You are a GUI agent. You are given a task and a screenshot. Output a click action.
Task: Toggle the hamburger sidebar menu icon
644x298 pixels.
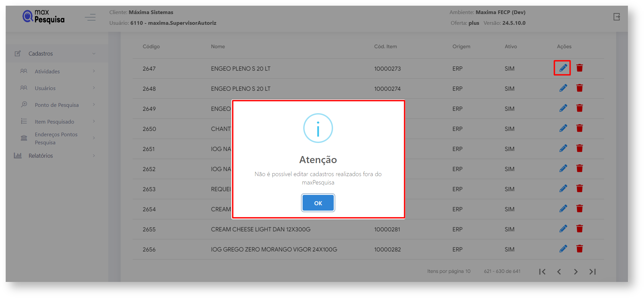click(x=90, y=17)
